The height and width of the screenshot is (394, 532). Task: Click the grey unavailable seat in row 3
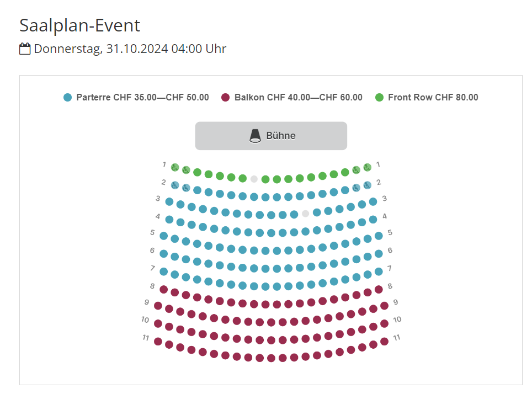(305, 214)
